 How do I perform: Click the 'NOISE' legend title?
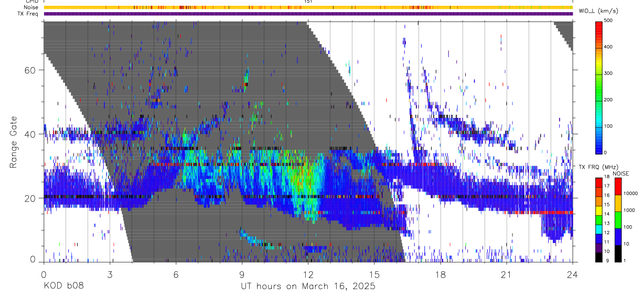coord(620,173)
